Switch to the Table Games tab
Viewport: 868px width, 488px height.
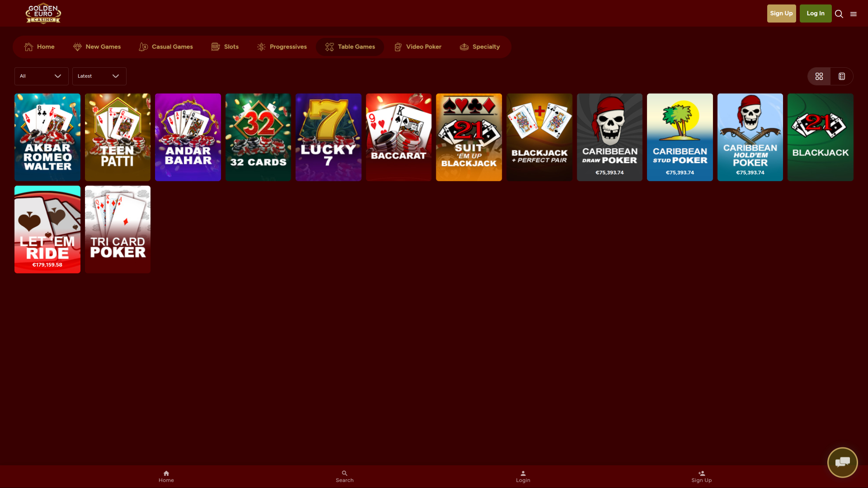tap(350, 47)
